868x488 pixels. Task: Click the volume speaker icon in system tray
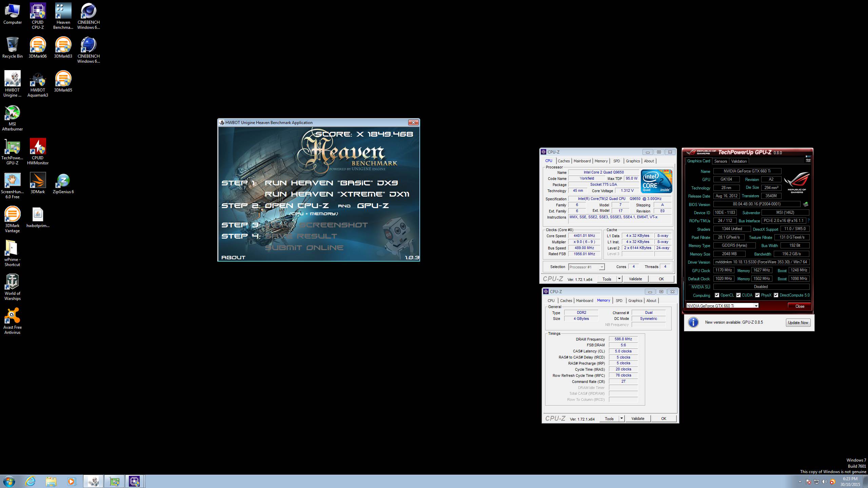824,482
